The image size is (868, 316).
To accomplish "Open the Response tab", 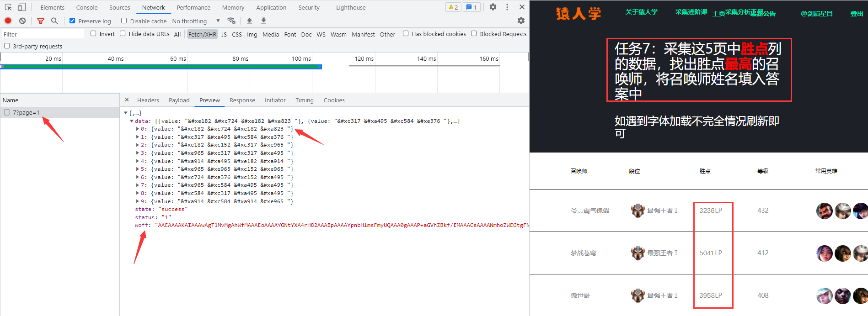I will point(242,100).
